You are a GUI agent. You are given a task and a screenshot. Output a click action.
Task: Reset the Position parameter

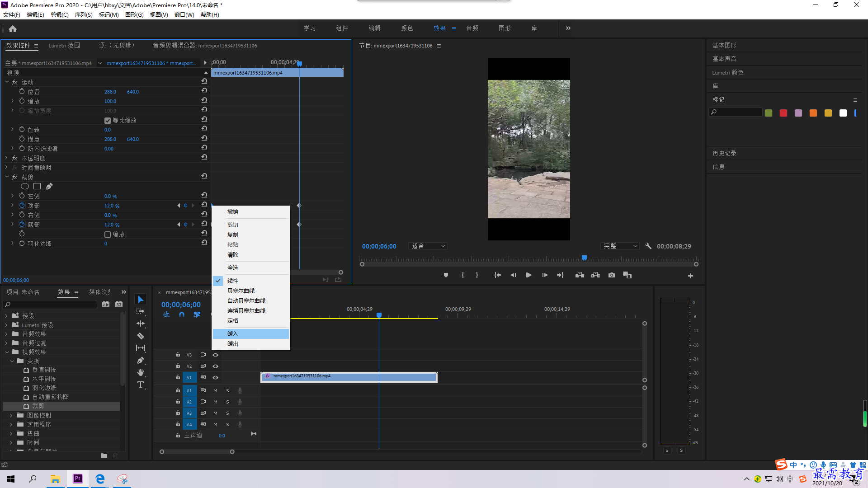[204, 91]
